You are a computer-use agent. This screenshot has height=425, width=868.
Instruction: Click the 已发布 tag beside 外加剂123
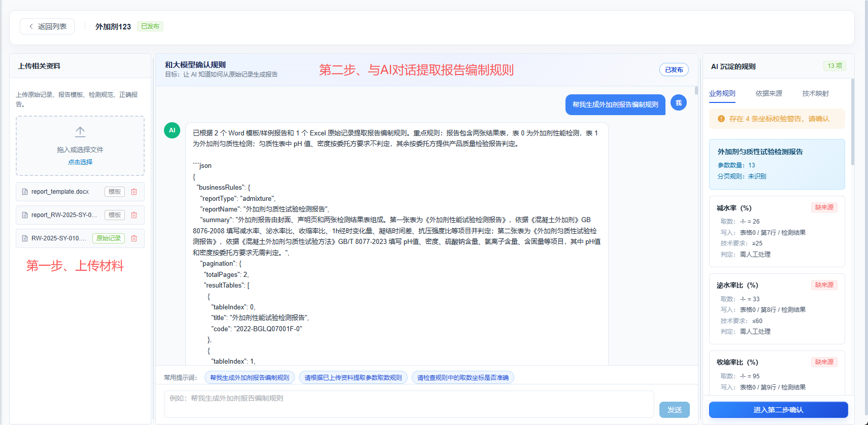(150, 26)
